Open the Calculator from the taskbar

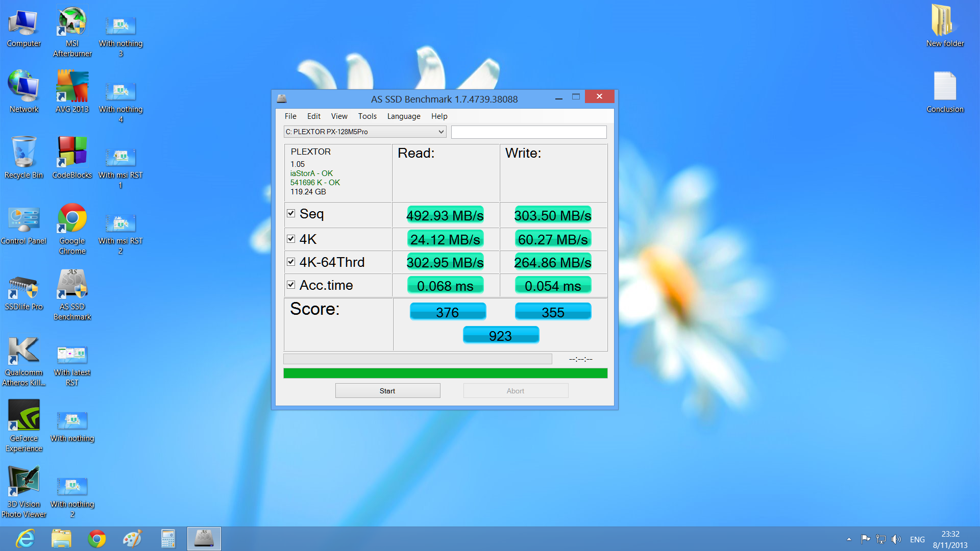pos(168,539)
